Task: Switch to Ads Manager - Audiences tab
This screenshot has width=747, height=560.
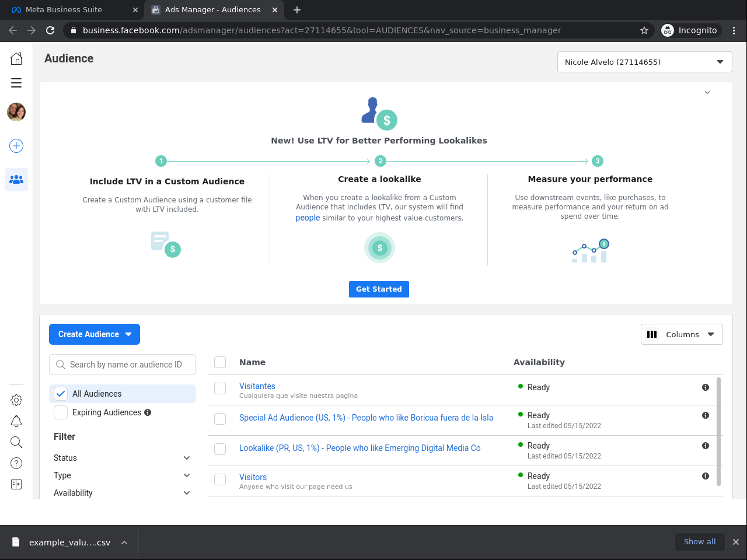Action: pos(212,10)
